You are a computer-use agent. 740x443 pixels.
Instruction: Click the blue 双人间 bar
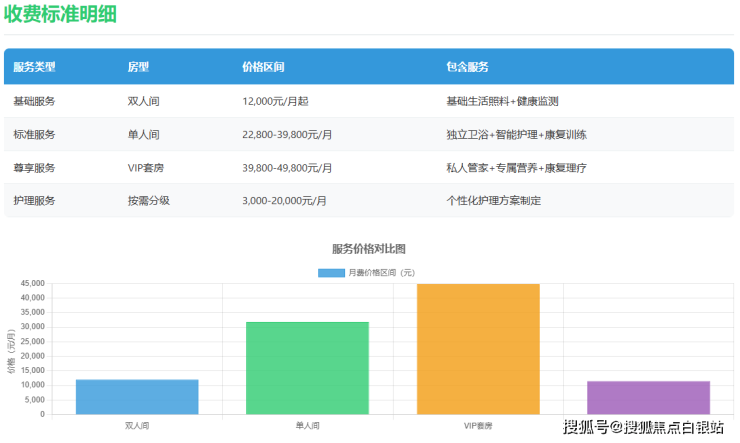click(137, 396)
